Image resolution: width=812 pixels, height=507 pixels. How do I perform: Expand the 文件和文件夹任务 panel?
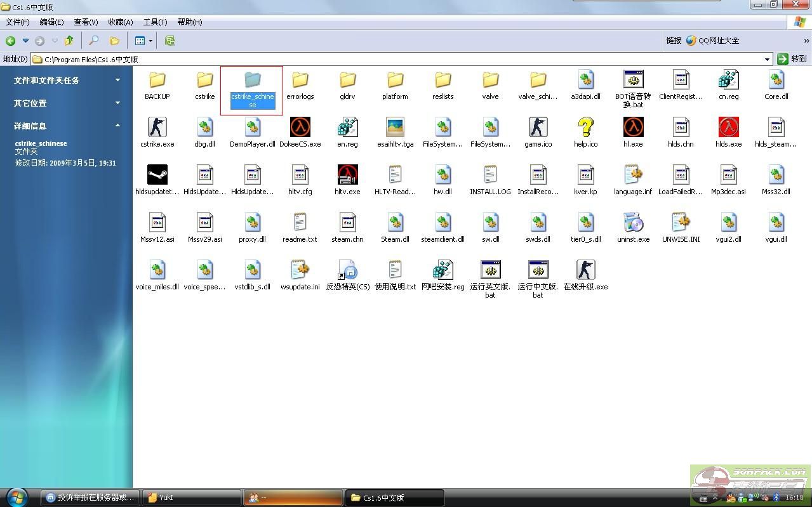point(117,80)
